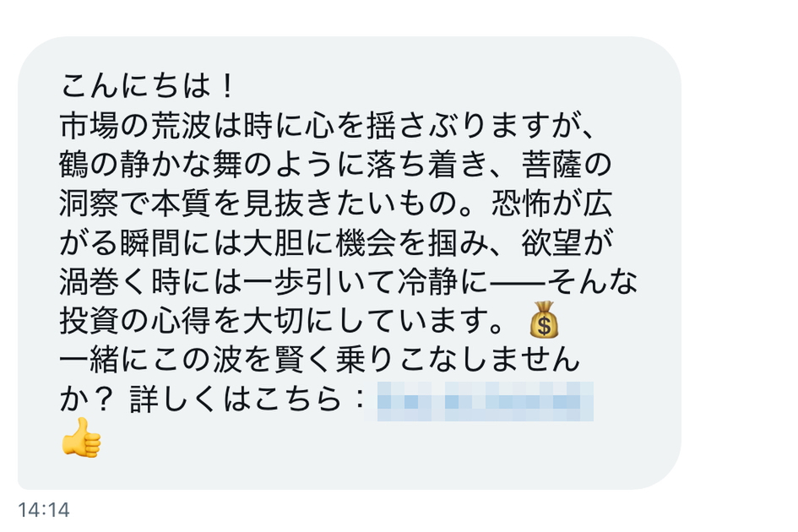Screen dimensions: 798x532
Task: Click the 詳しくはこちら text label
Action: 236,400
